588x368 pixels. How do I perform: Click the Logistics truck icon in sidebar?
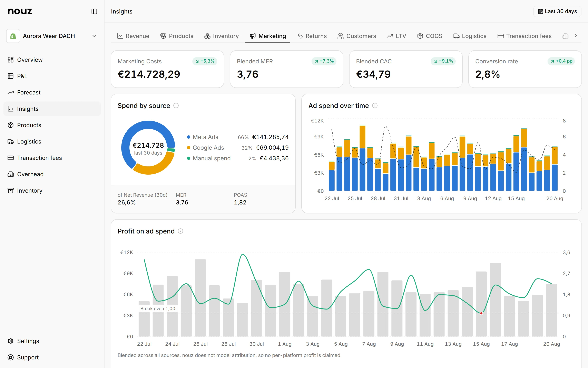click(x=10, y=141)
